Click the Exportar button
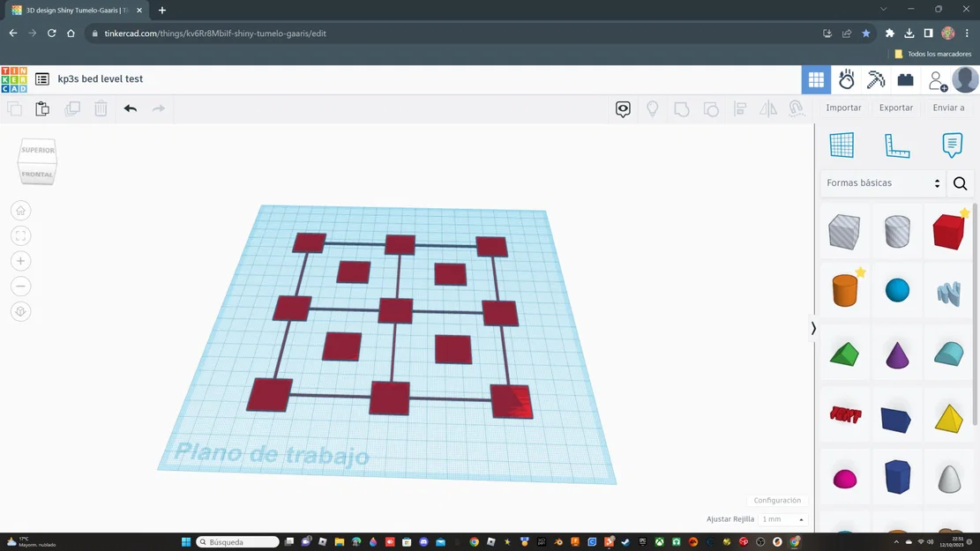 coord(895,108)
